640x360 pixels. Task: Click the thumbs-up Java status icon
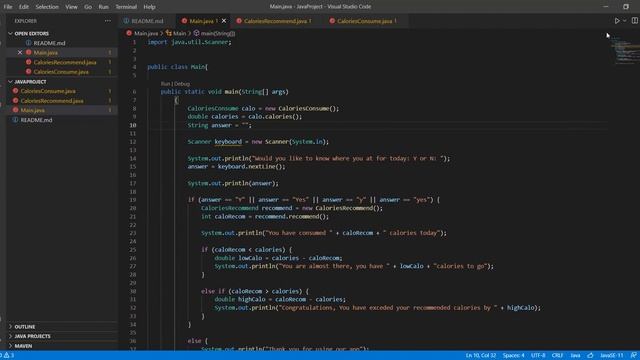click(x=590, y=356)
